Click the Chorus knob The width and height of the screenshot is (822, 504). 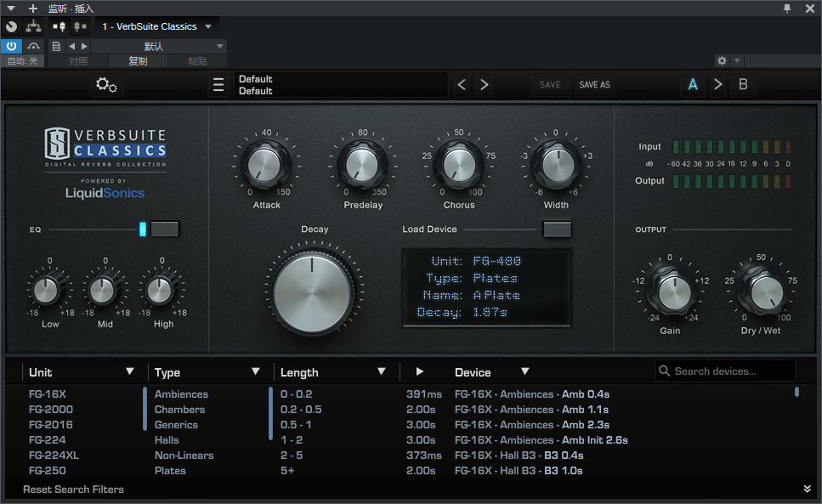(x=459, y=165)
